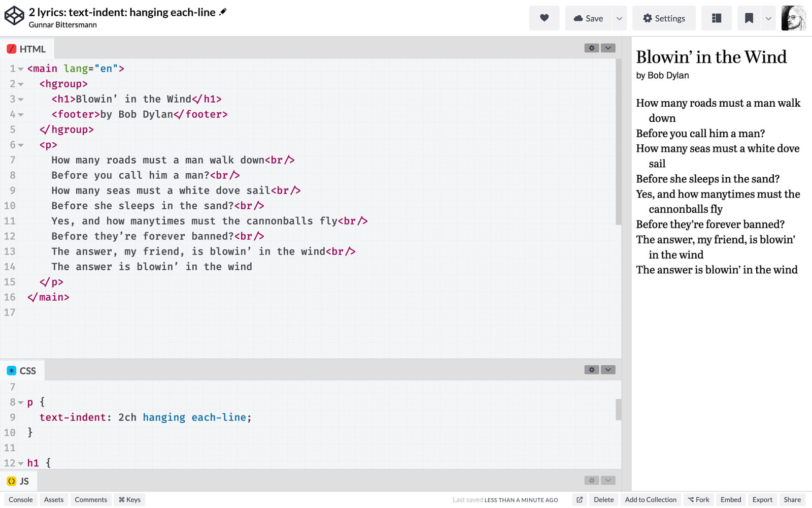This screenshot has width=812, height=508.
Task: Collapse the footer fold arrow on line 4
Action: coord(21,114)
